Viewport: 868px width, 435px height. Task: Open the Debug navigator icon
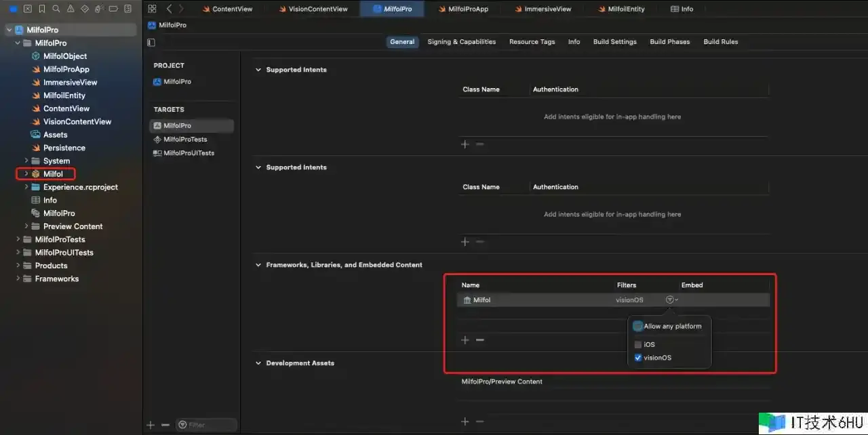point(99,9)
